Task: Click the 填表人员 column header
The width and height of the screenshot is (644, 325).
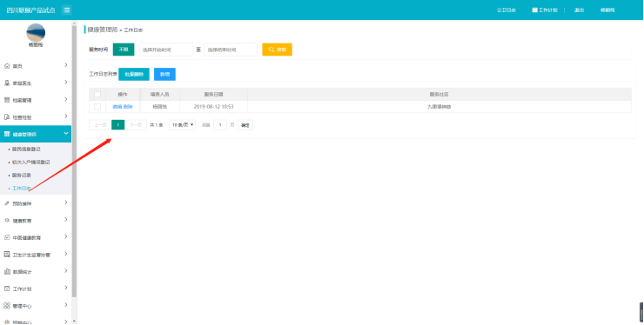Action: (x=159, y=95)
